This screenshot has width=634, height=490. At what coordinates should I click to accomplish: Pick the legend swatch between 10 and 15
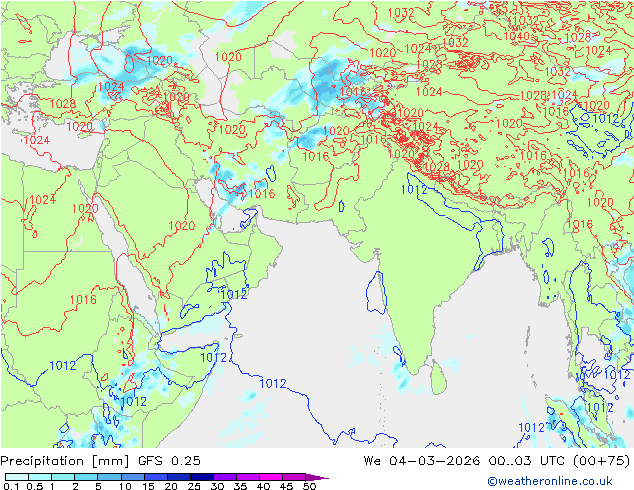pyautogui.click(x=132, y=477)
